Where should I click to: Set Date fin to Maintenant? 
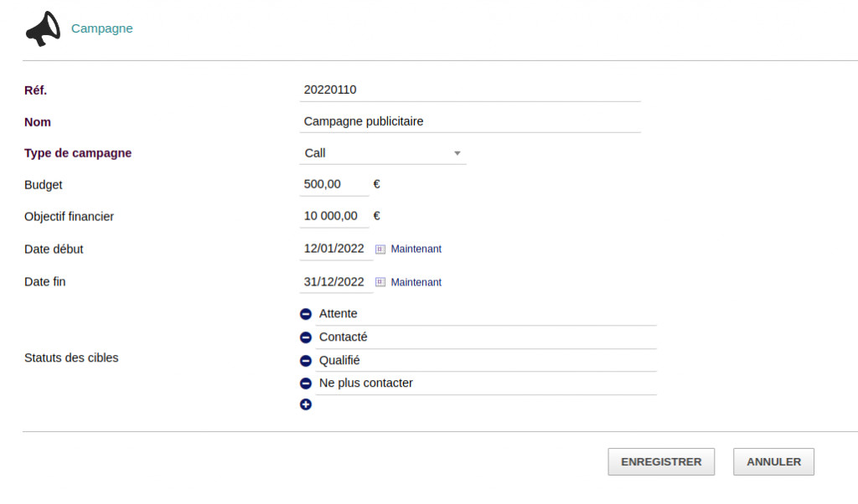click(x=416, y=282)
